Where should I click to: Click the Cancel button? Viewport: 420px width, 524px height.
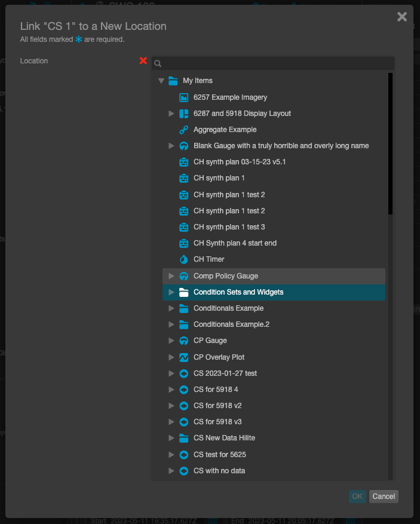(384, 497)
